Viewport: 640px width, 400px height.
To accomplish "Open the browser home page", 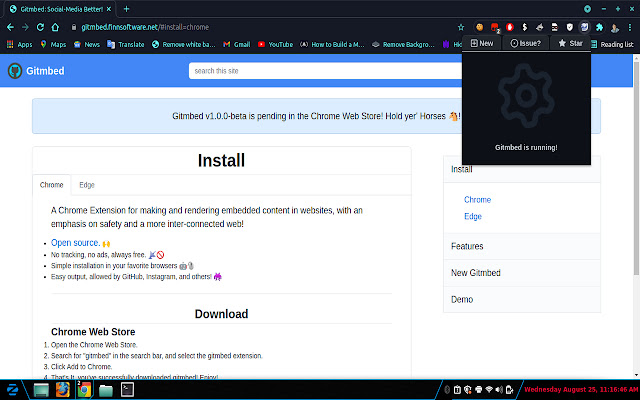I will click(x=55, y=27).
